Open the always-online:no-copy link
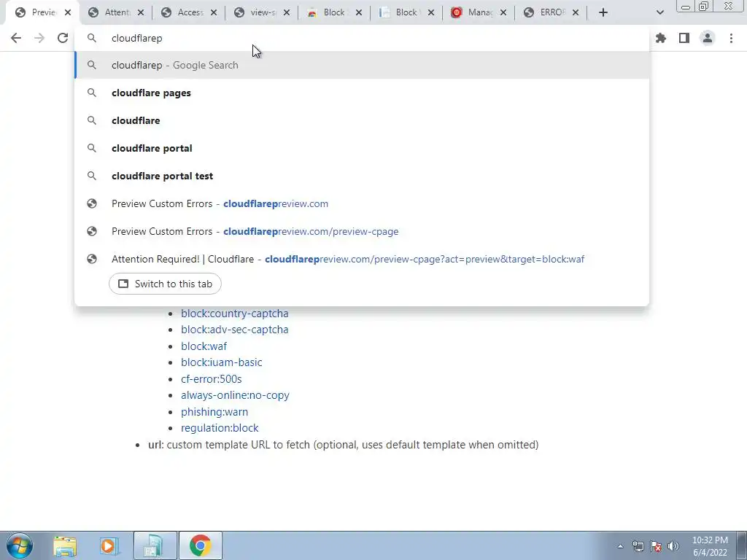Image resolution: width=747 pixels, height=560 pixels. (x=235, y=395)
